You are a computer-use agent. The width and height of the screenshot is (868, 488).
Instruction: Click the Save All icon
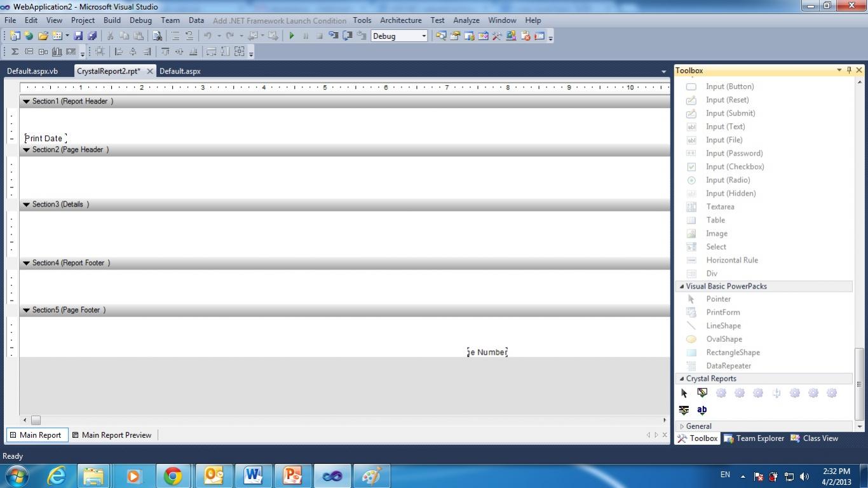[92, 36]
